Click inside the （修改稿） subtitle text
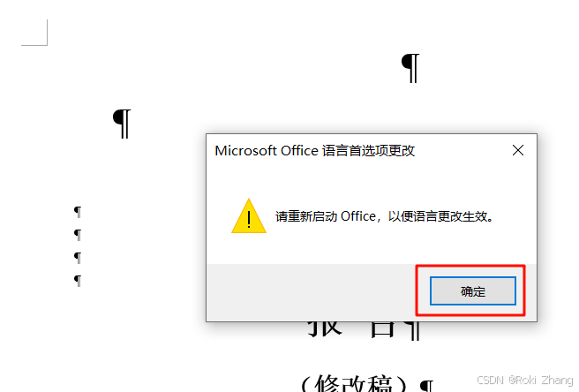 [x=353, y=383]
